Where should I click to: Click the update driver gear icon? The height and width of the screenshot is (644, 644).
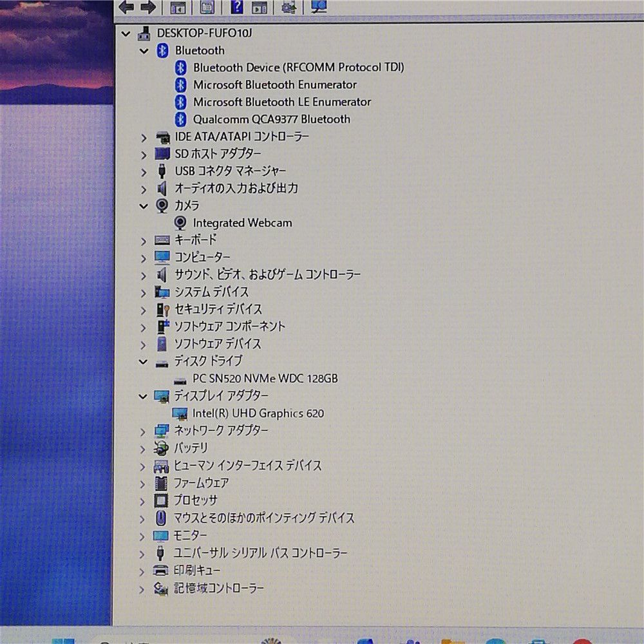click(289, 8)
